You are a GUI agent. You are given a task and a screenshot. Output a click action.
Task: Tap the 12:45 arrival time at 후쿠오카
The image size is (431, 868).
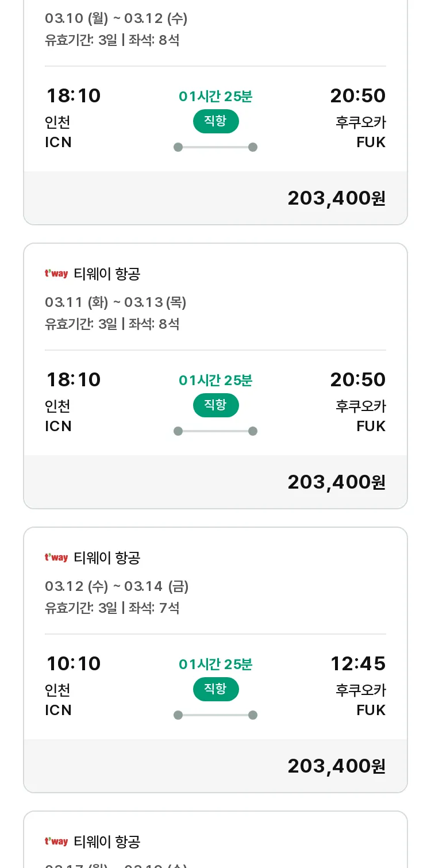[x=357, y=663]
